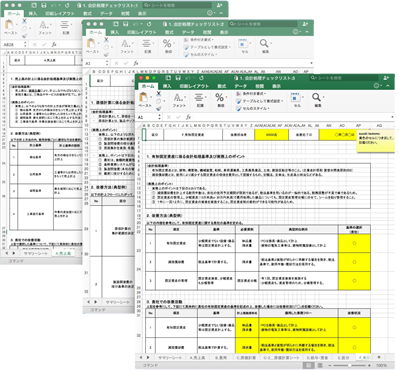
Task: Open the 挿入 tab in the front window
Action: pyautogui.click(x=167, y=86)
